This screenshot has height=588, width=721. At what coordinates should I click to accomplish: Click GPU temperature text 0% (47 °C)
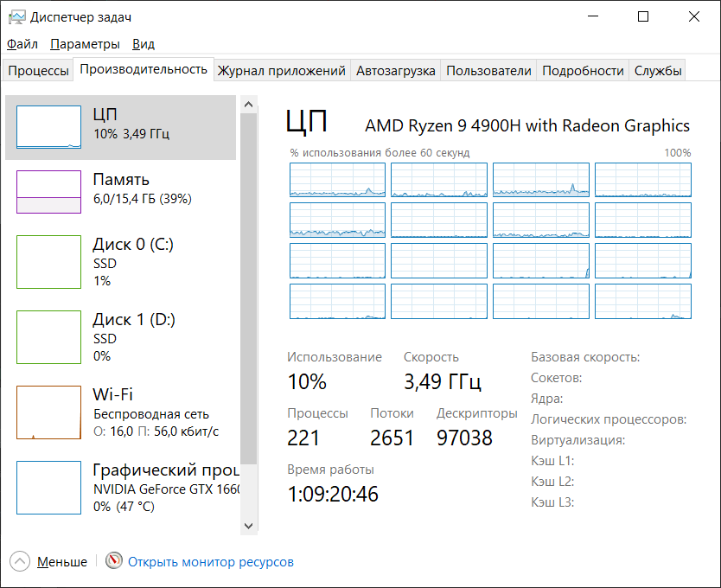tap(124, 507)
